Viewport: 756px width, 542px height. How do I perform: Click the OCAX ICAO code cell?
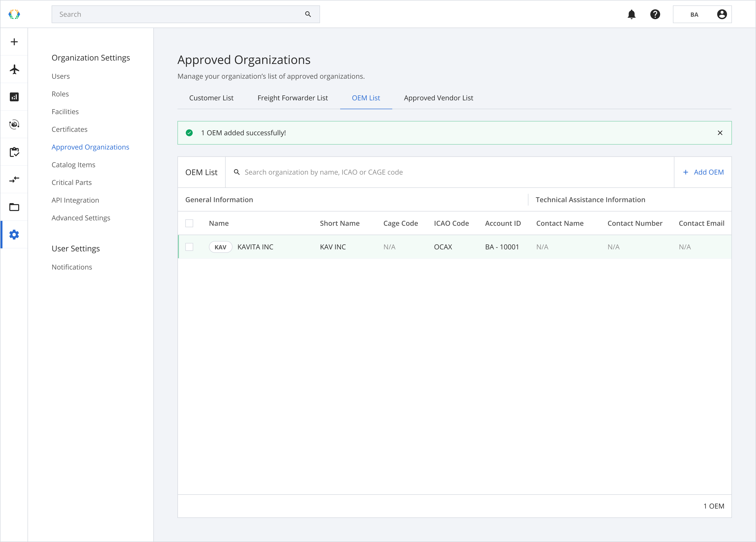tap(443, 247)
